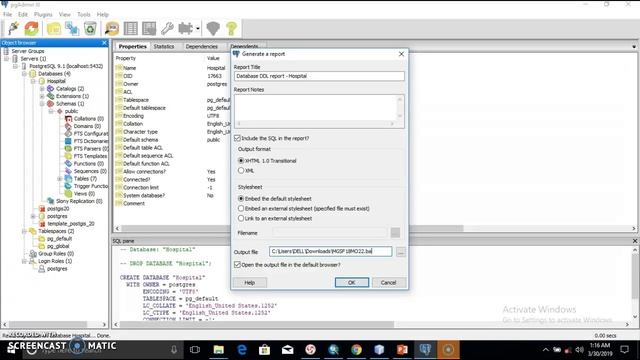Click the postgis20 database node
Viewport: 640px width, 360px height.
[x=58, y=209]
